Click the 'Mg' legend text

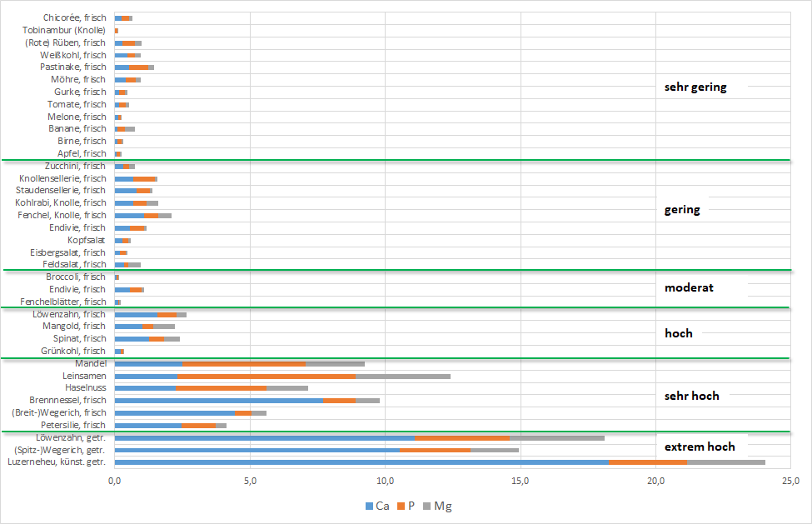443,507
